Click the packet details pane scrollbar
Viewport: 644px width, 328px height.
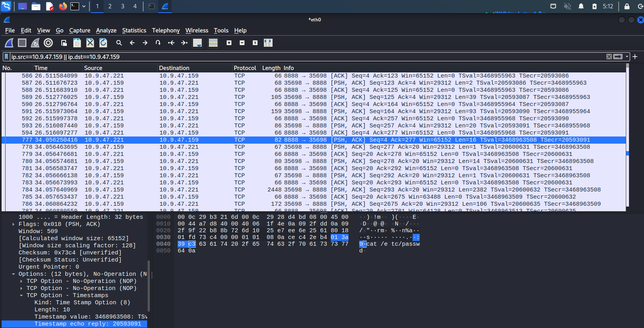click(x=149, y=286)
